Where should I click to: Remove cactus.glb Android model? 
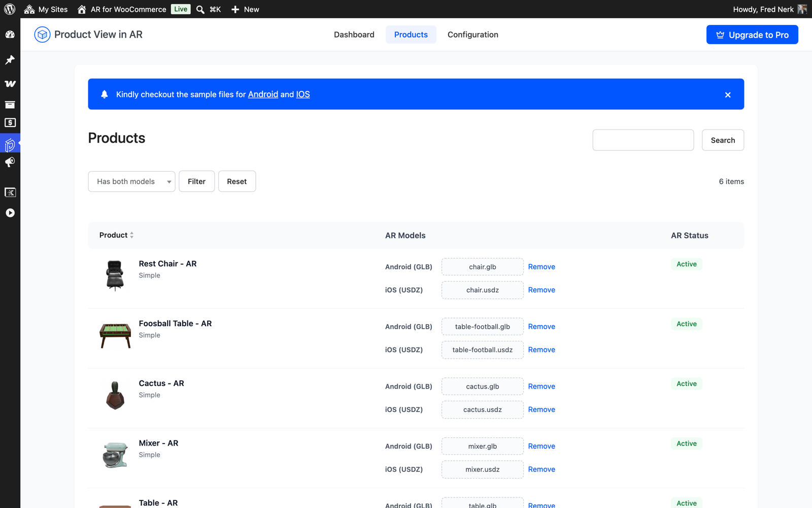coord(542,387)
